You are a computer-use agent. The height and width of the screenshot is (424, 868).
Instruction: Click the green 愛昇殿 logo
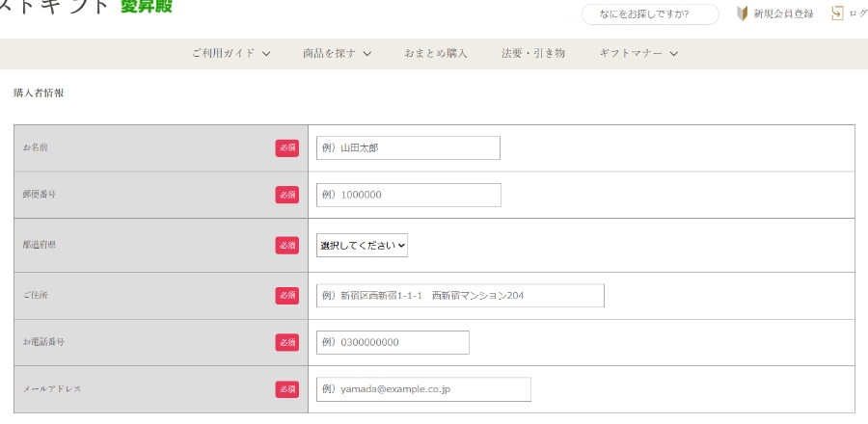(x=147, y=6)
